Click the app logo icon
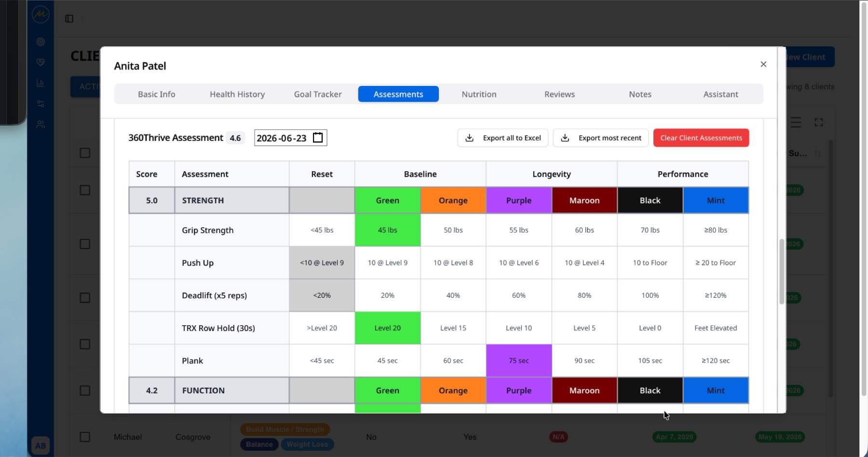Screen dimensions: 868x457 click(x=41, y=14)
